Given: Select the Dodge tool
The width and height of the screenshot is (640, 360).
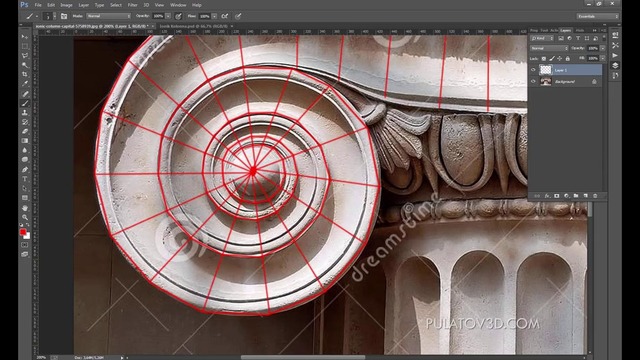Looking at the screenshot, I should click(x=24, y=160).
